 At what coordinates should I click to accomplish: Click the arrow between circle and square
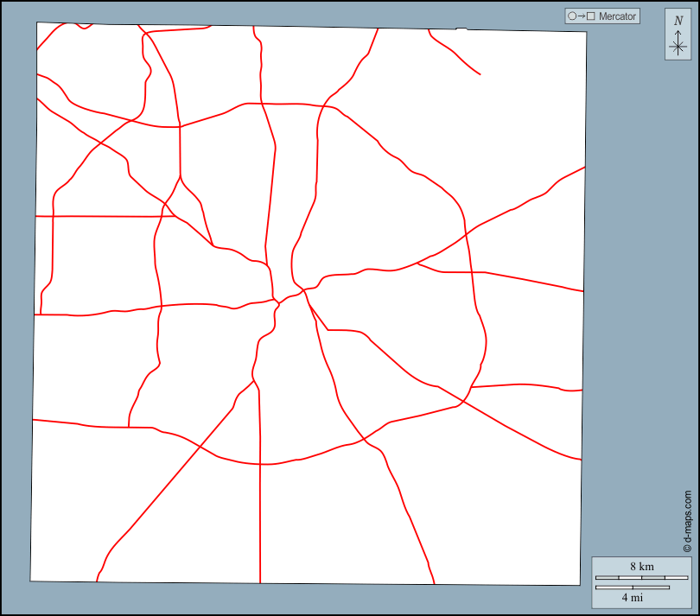click(582, 16)
